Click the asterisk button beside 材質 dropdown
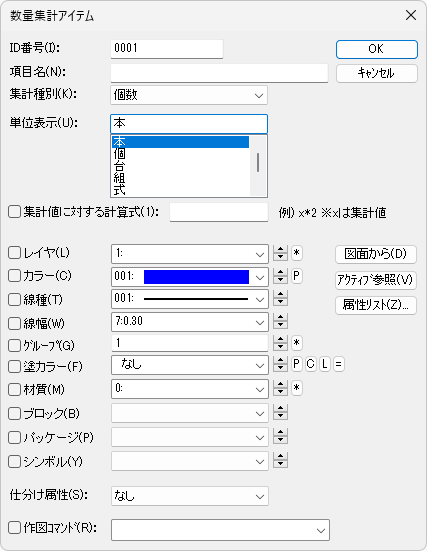 pos(297,388)
